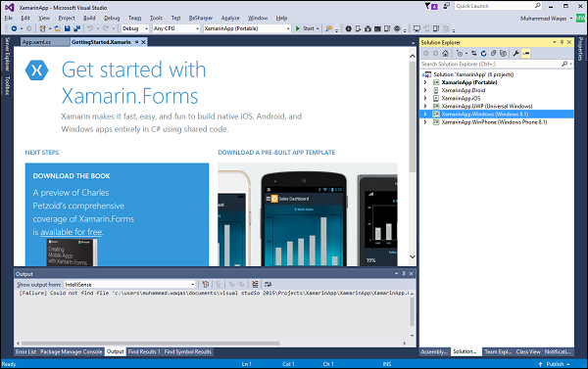
Task: Click the 'available for free' link
Action: [x=72, y=232]
